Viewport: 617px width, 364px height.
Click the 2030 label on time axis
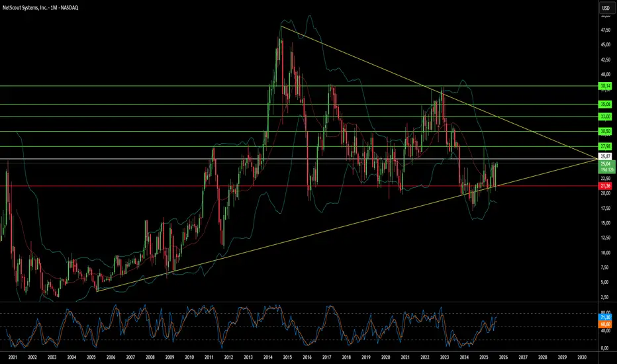coord(582,357)
